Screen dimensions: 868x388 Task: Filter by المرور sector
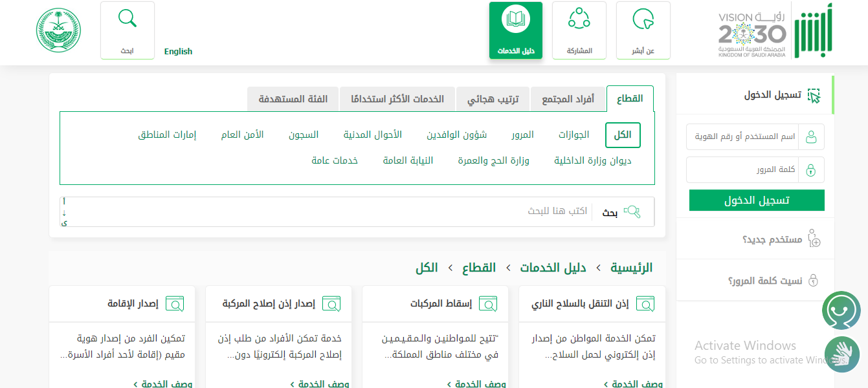click(x=522, y=135)
